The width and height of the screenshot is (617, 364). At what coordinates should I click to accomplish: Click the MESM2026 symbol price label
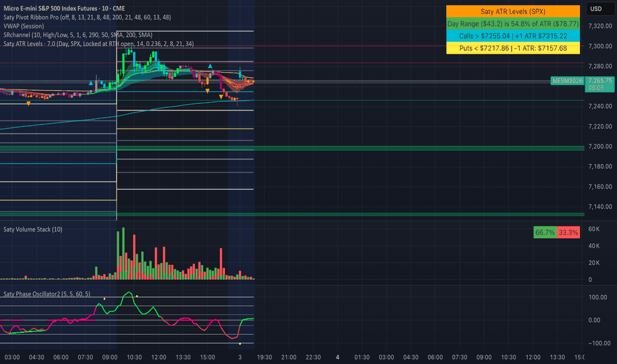567,81
